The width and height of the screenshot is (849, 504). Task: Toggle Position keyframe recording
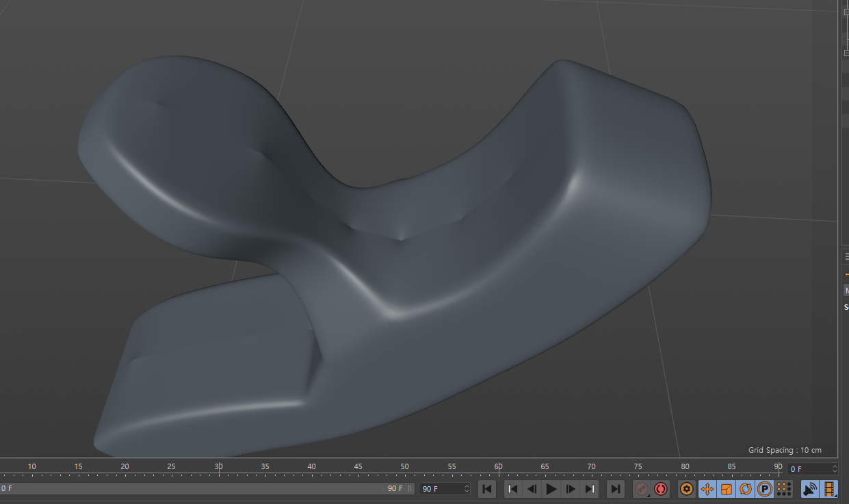pos(707,489)
